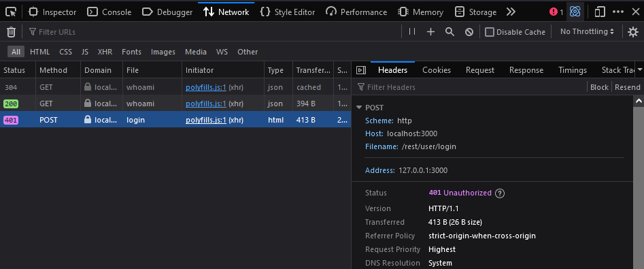Activate the element picker icon
This screenshot has height=269, width=644.
pyautogui.click(x=11, y=12)
